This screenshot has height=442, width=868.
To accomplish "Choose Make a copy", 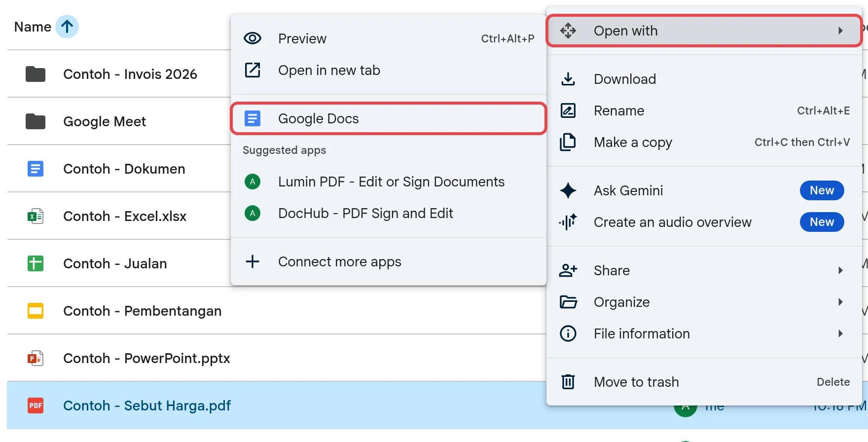I will (704, 142).
